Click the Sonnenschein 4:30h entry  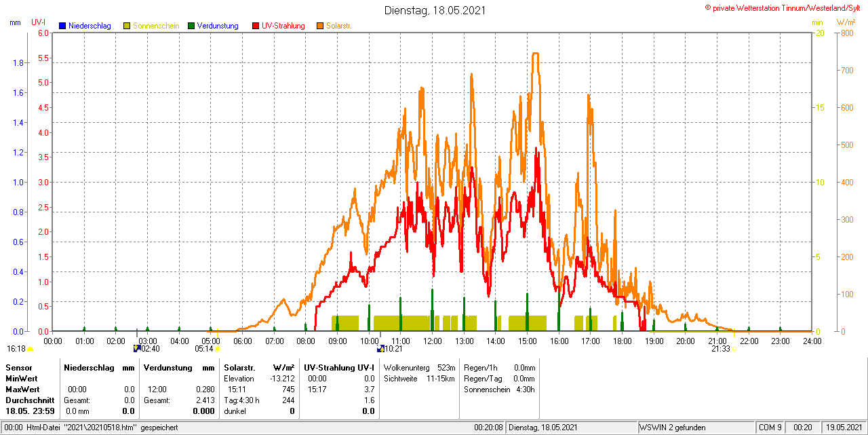[x=499, y=390]
